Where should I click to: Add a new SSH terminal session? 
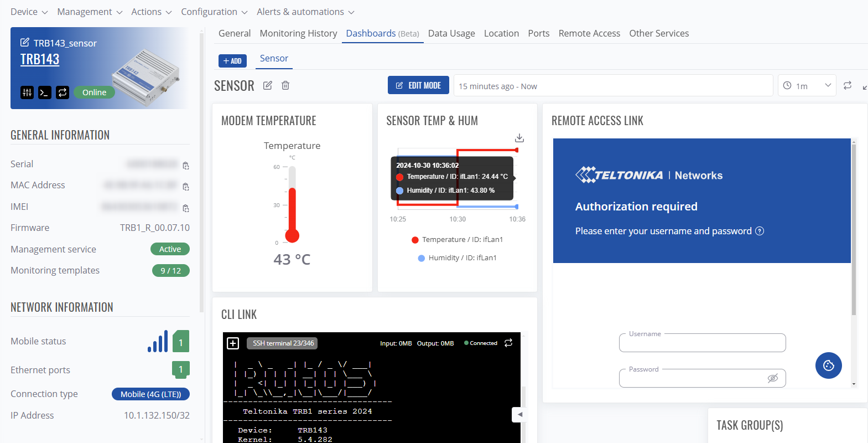pyautogui.click(x=233, y=343)
